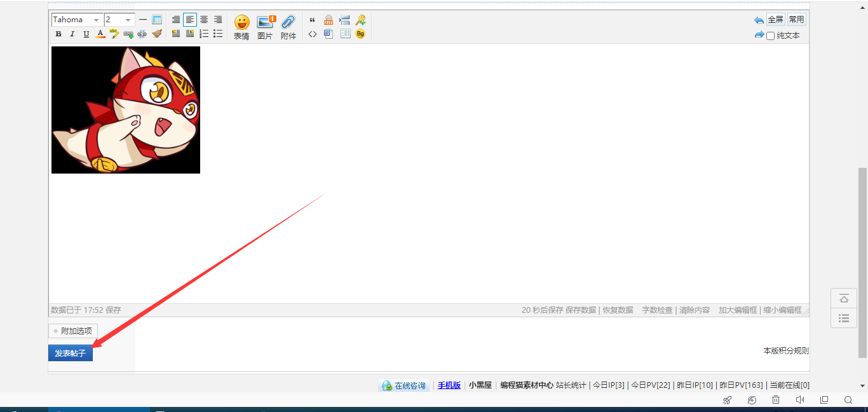
Task: Click 缩小编辑框 to shrink editor
Action: (782, 310)
